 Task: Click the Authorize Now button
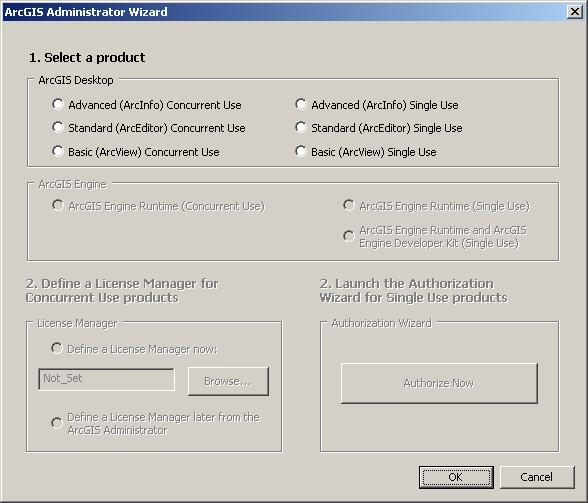(439, 383)
